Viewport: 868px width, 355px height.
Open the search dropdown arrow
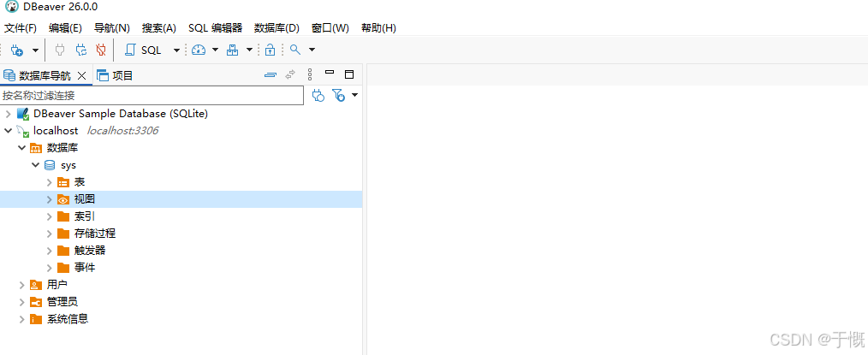(312, 50)
